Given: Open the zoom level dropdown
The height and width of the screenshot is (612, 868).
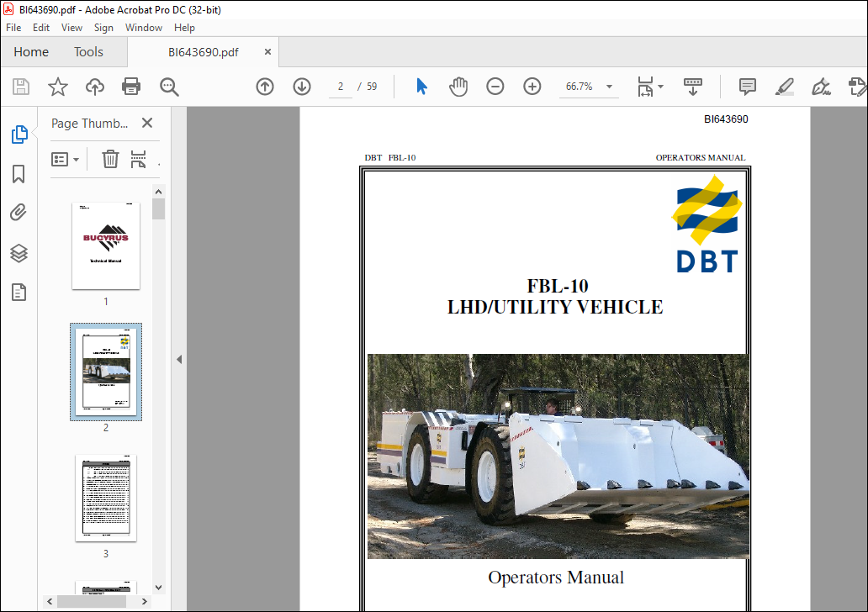Looking at the screenshot, I should pos(610,87).
